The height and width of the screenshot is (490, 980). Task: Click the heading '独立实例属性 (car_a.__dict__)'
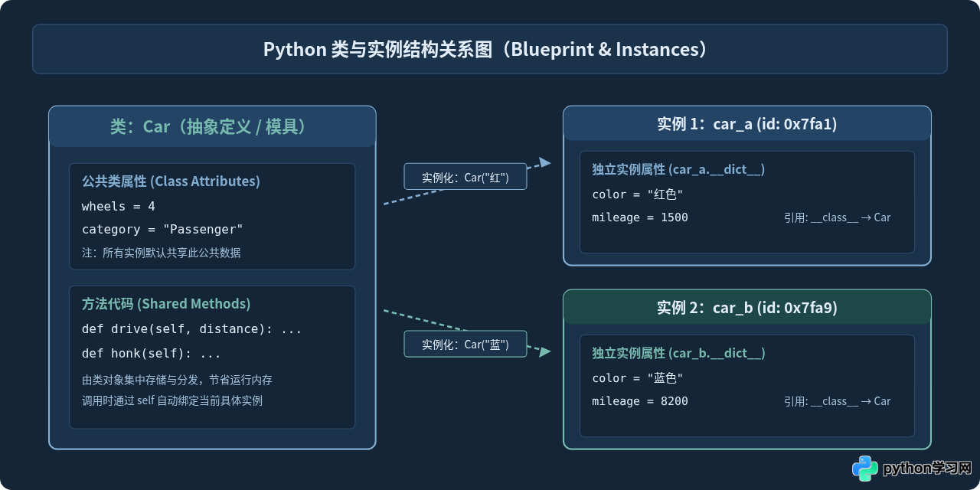coord(678,170)
